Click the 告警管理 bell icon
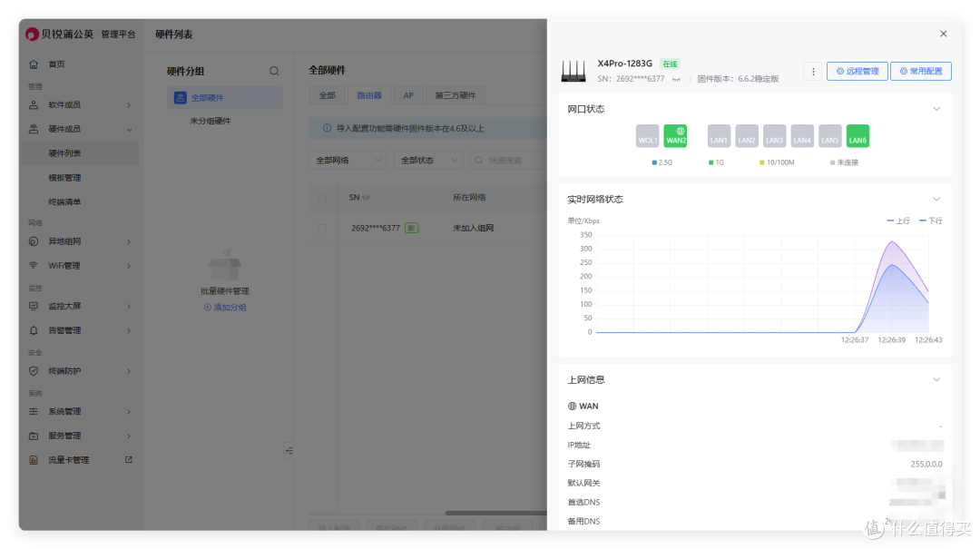Viewport: 980px width, 549px height. pyautogui.click(x=34, y=331)
